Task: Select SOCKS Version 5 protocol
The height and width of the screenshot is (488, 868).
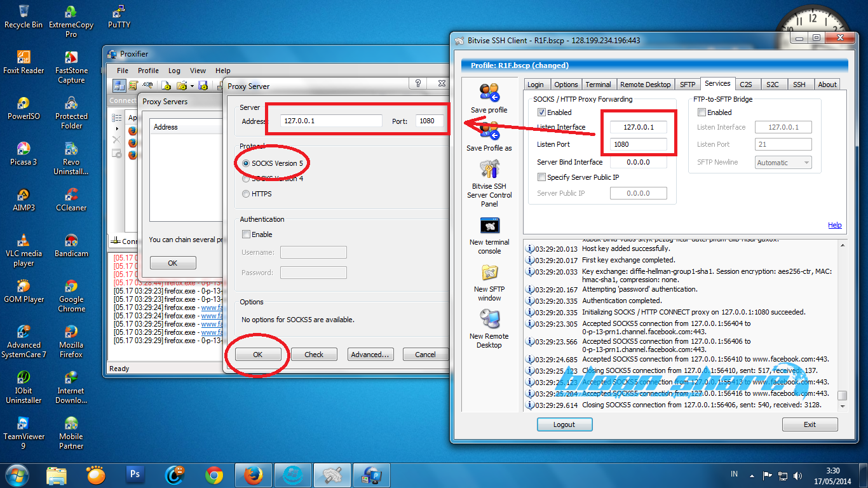Action: (x=246, y=163)
